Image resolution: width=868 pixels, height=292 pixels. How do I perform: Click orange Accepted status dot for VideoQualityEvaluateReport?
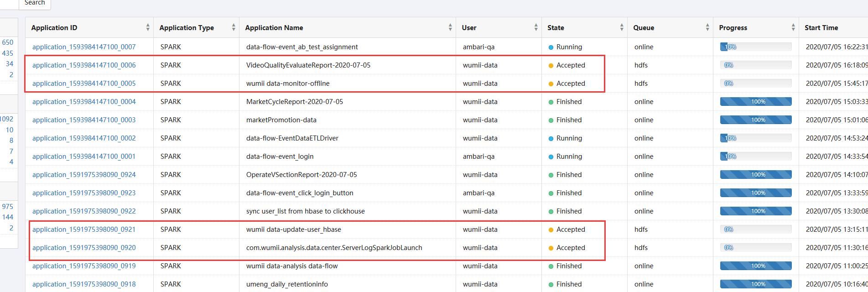point(551,66)
